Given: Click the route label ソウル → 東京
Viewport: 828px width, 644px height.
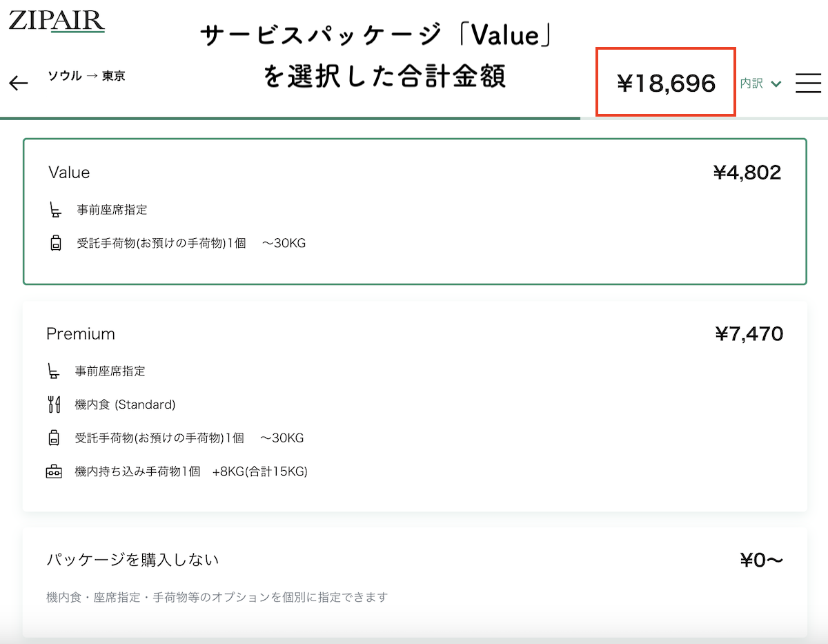Looking at the screenshot, I should coord(86,76).
